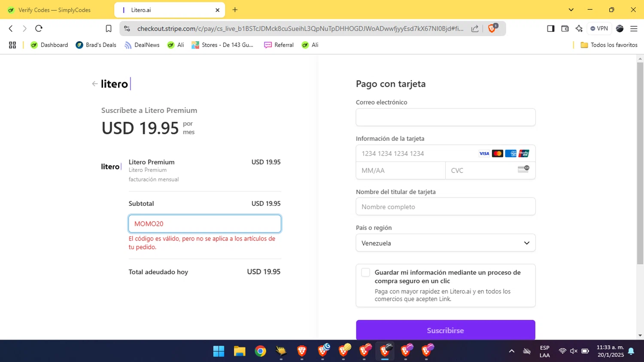The image size is (644, 362).
Task: Click the American Express icon
Action: (511, 153)
